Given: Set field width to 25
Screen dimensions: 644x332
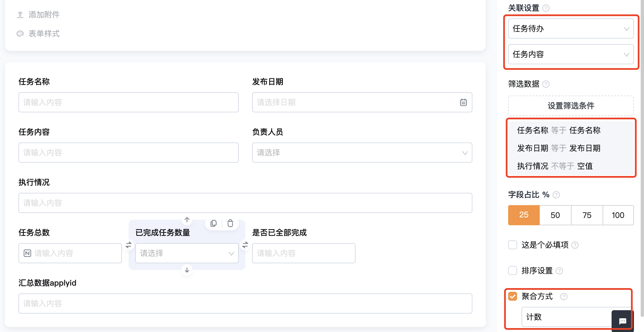Looking at the screenshot, I should (524, 215).
